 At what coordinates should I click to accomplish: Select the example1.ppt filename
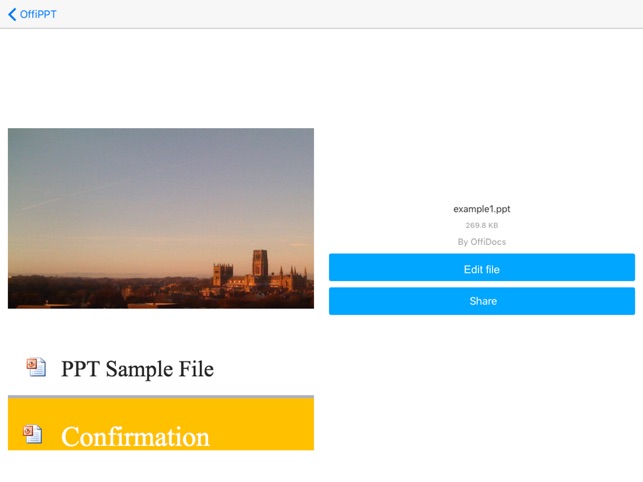click(482, 209)
